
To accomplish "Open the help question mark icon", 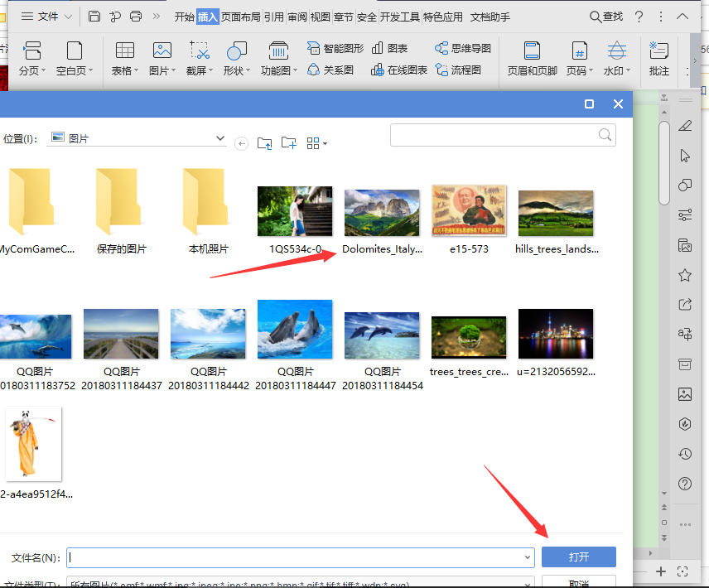I will [x=639, y=17].
